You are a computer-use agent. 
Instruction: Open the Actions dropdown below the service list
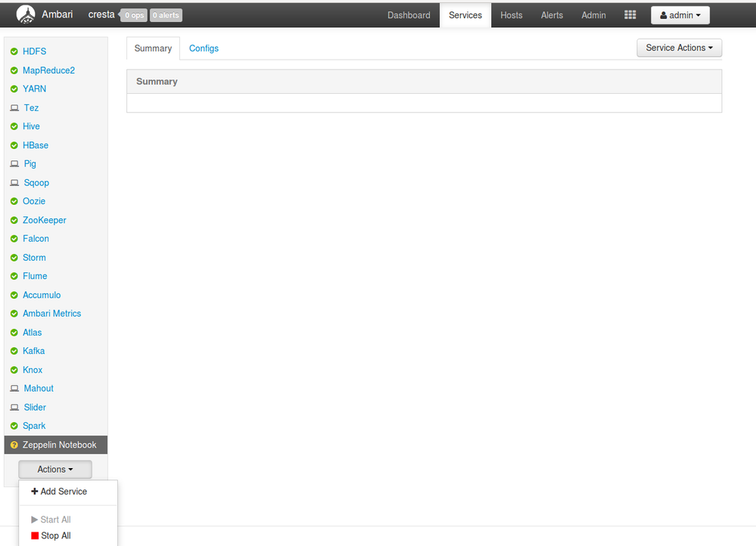tap(54, 469)
